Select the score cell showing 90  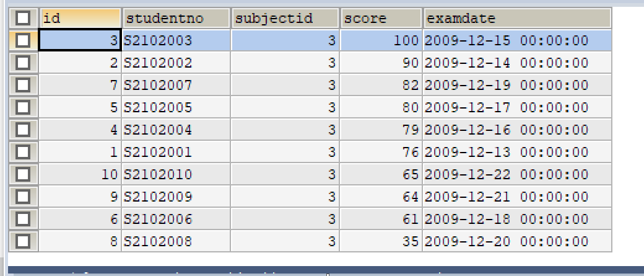[381, 63]
